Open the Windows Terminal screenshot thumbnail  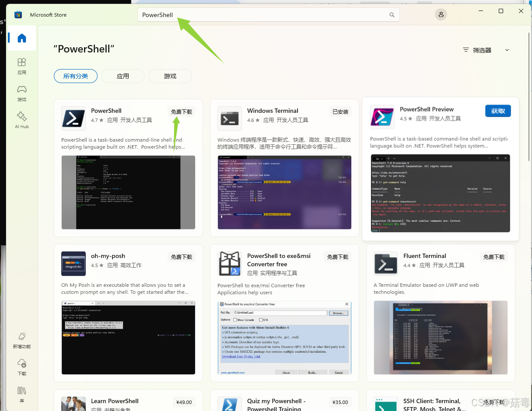pos(284,192)
